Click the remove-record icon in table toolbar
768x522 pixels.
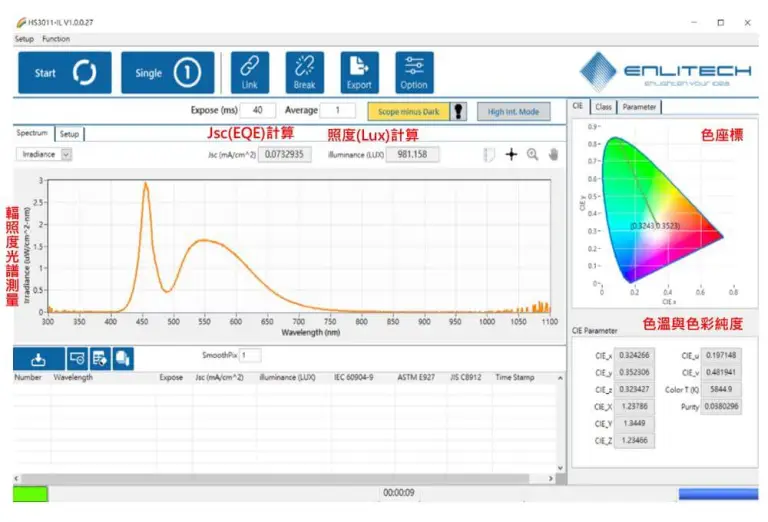point(77,359)
